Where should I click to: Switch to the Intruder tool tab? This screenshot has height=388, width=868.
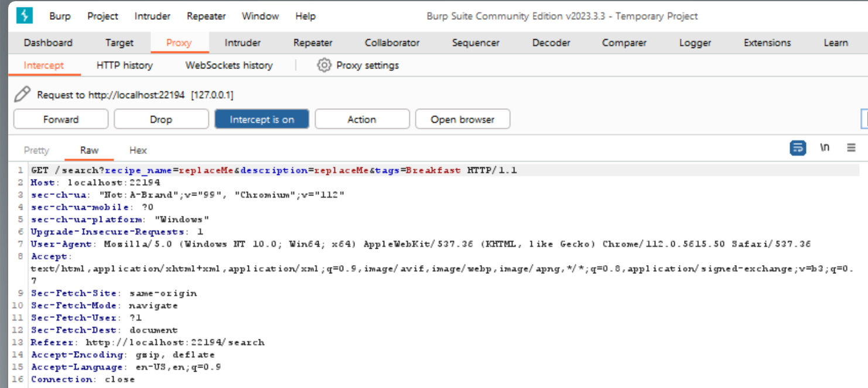point(242,43)
